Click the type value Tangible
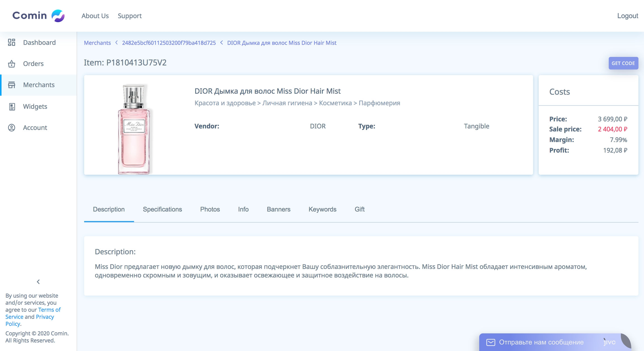 [477, 126]
